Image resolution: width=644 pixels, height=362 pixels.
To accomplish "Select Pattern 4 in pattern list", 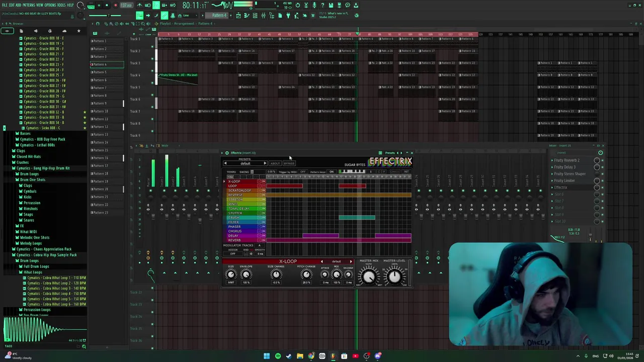I will click(x=107, y=64).
